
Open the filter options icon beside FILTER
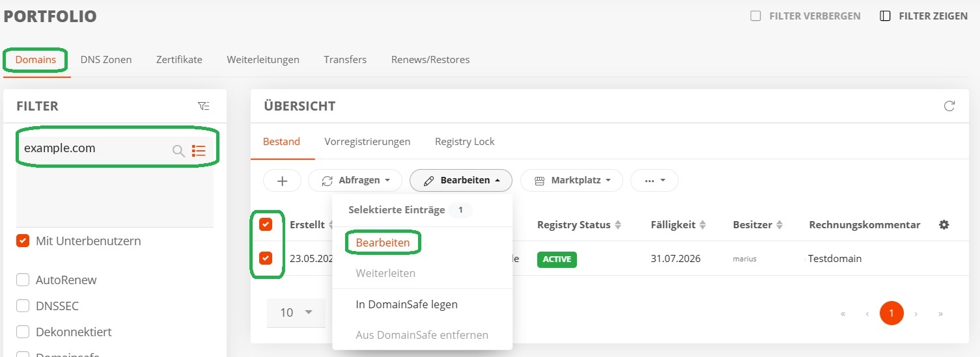[204, 106]
